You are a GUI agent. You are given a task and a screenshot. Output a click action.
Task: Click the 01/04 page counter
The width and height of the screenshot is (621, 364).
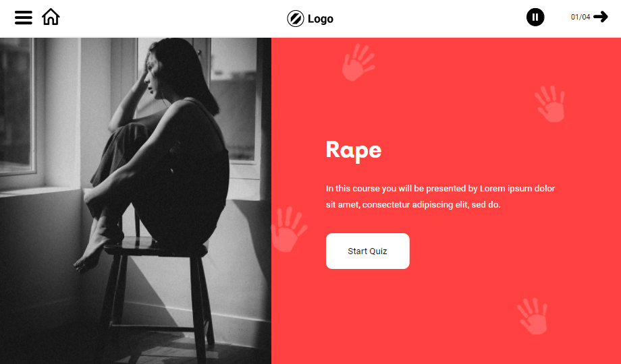click(580, 17)
